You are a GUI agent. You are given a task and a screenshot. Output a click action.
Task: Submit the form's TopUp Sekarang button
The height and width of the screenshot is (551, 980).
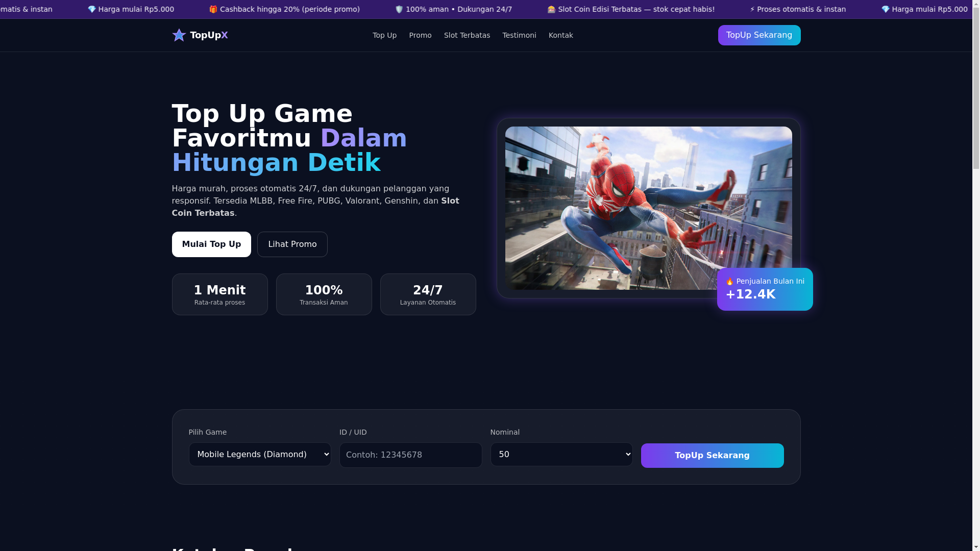click(713, 456)
